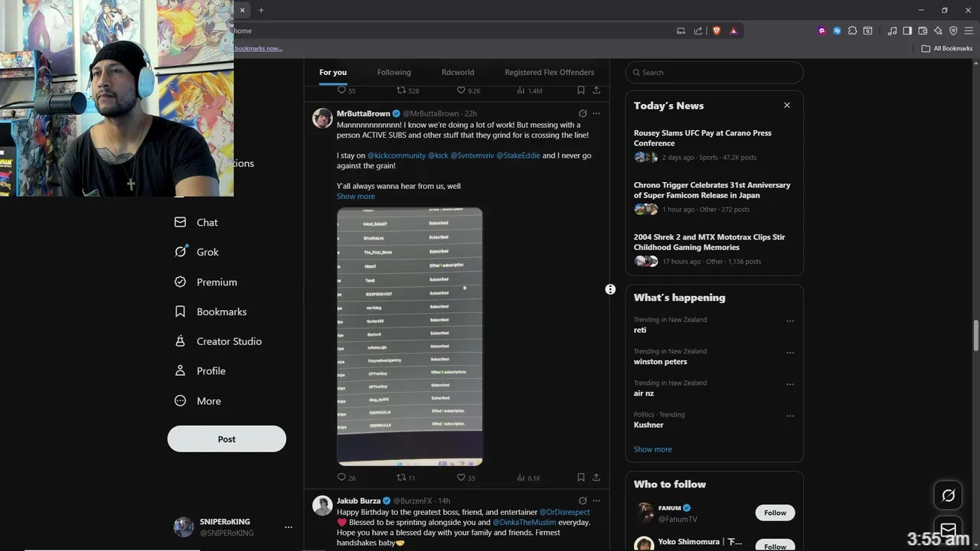The height and width of the screenshot is (551, 980).
Task: Open the floating Grok button
Action: tap(948, 496)
